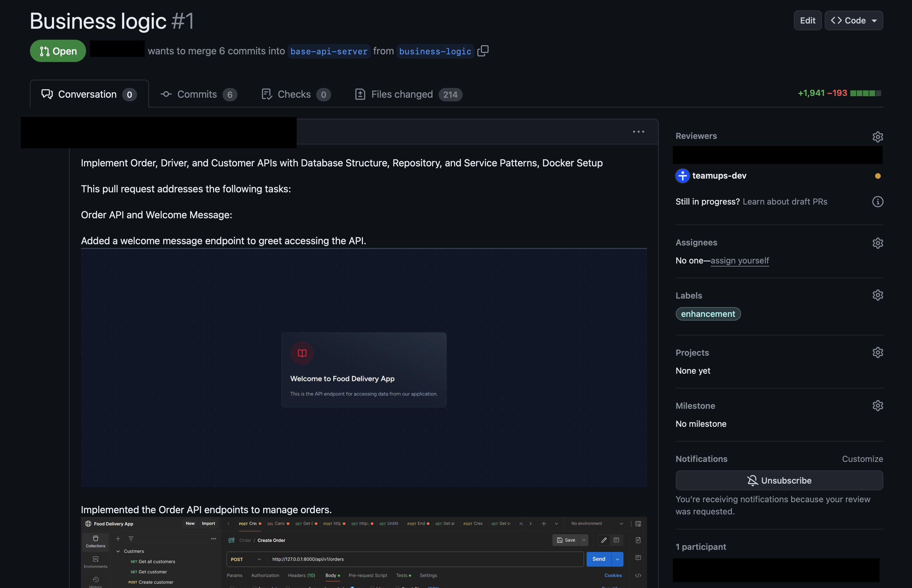This screenshot has height=588, width=912.
Task: Click the teamups-dev reviewer avatar
Action: coord(682,176)
